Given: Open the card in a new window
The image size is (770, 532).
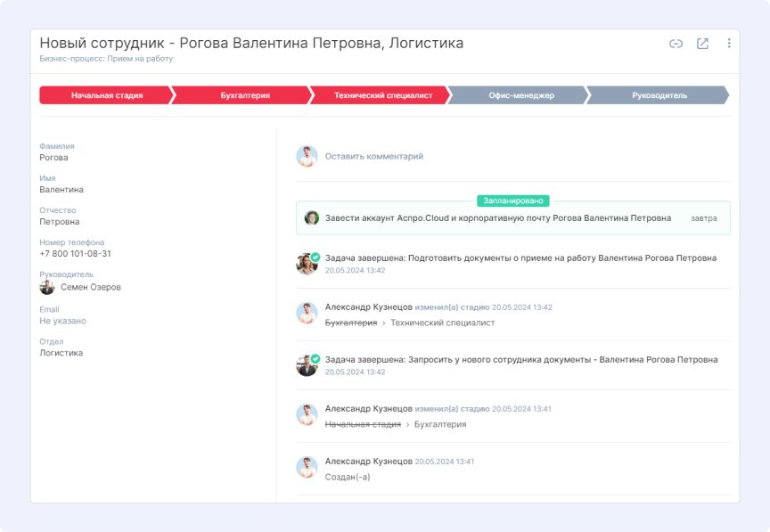Looking at the screenshot, I should click(x=702, y=44).
